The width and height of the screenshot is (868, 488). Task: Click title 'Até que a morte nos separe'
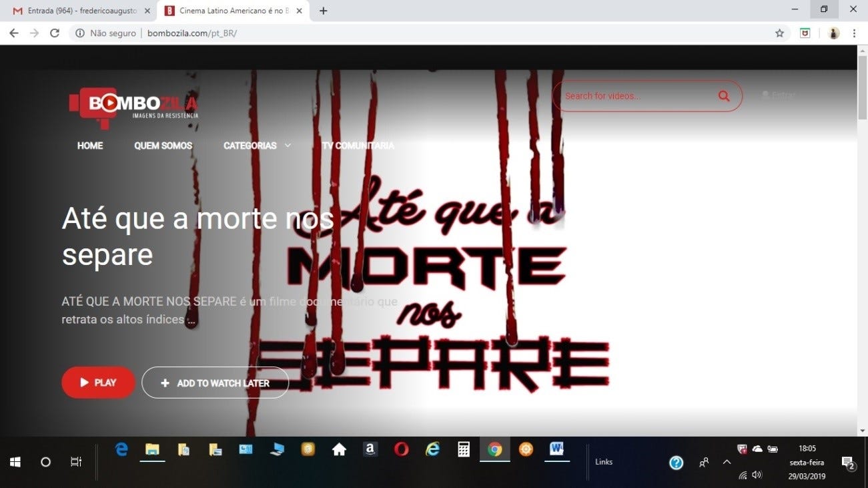point(197,236)
